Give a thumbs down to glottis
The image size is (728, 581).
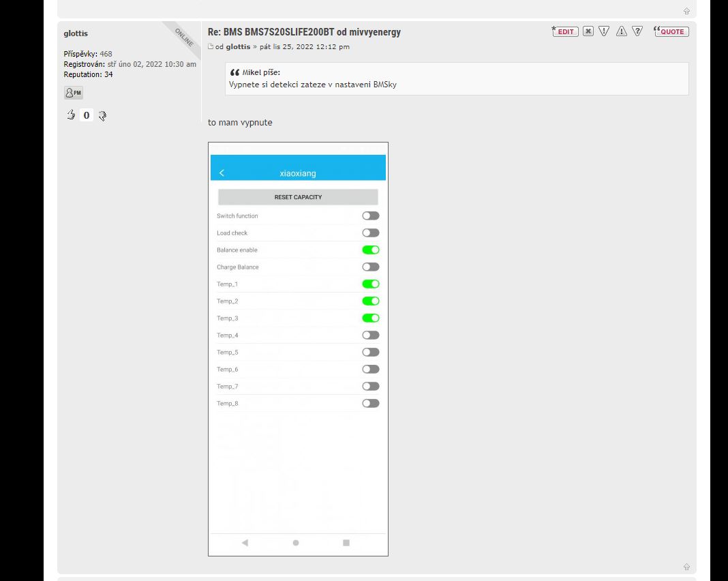[x=102, y=115]
